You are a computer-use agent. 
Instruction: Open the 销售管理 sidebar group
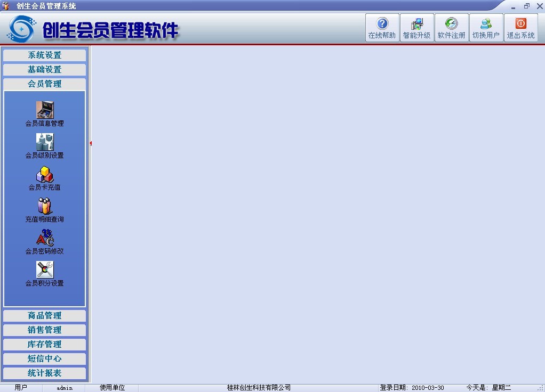click(x=45, y=330)
